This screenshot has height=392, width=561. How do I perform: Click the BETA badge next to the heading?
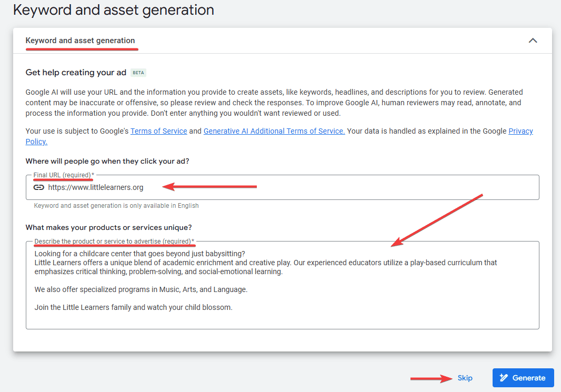click(x=138, y=73)
